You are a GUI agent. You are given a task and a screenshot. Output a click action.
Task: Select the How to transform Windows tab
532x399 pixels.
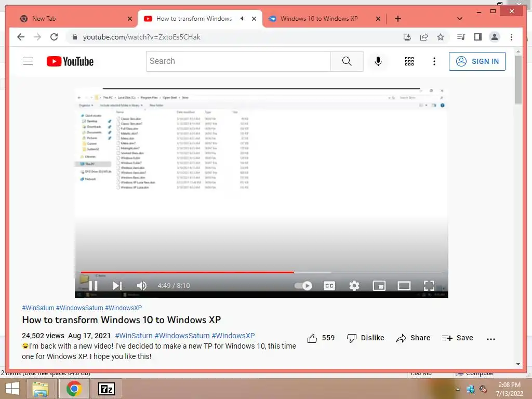[194, 19]
